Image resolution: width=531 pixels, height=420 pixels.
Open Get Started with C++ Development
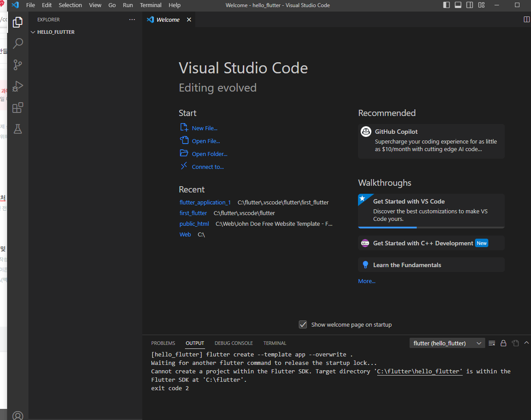coord(431,243)
